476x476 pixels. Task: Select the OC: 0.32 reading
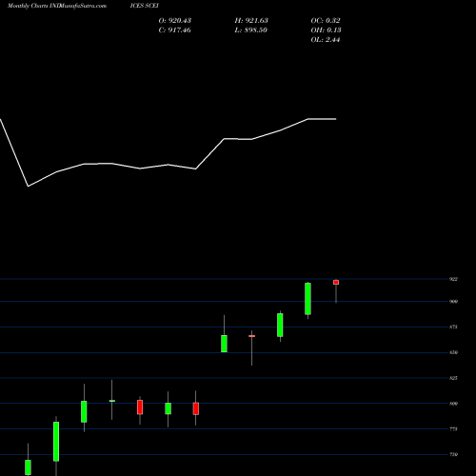pyautogui.click(x=326, y=21)
